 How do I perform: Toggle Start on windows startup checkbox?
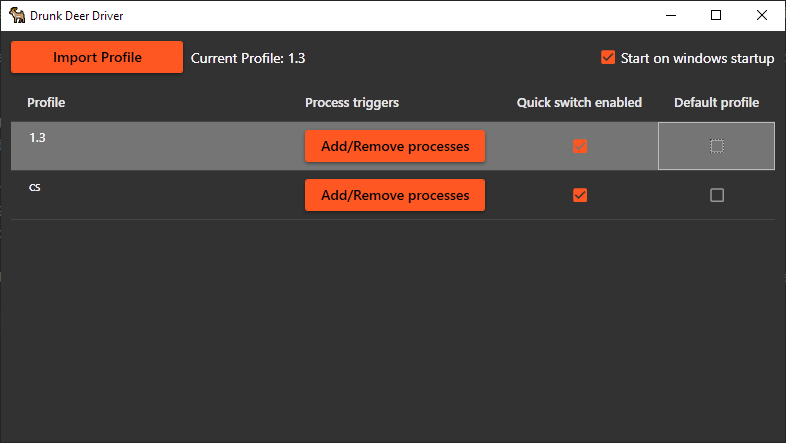pos(608,57)
